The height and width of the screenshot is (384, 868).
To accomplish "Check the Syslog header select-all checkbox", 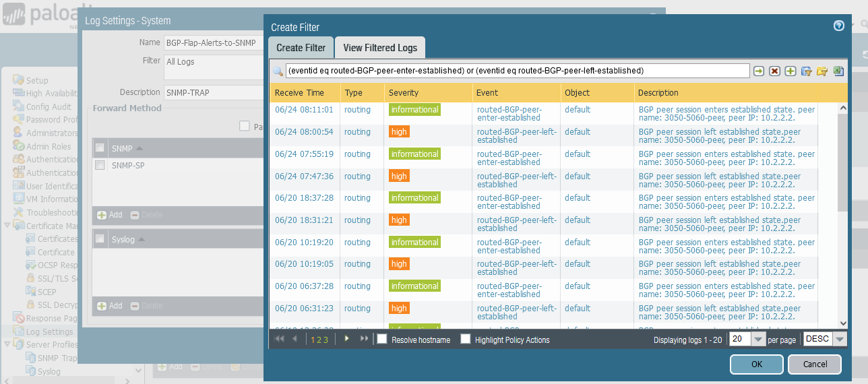I will [100, 238].
